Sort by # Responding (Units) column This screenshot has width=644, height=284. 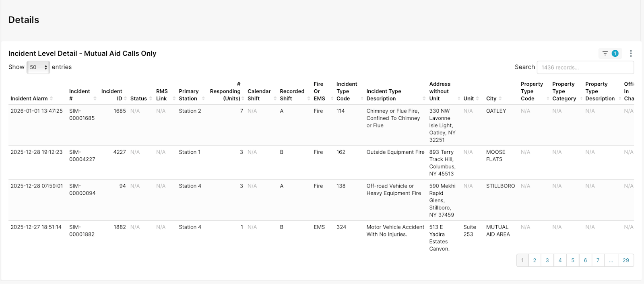227,91
